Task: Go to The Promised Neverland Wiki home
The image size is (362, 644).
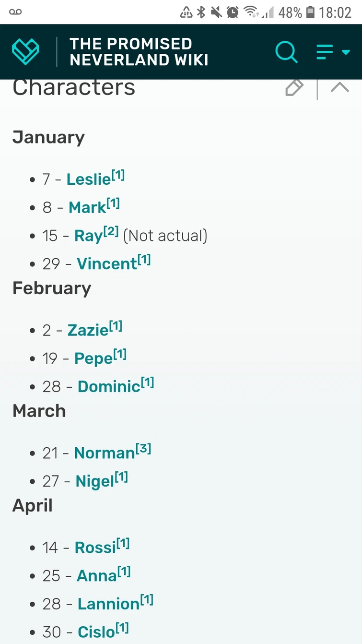Action: click(x=139, y=51)
